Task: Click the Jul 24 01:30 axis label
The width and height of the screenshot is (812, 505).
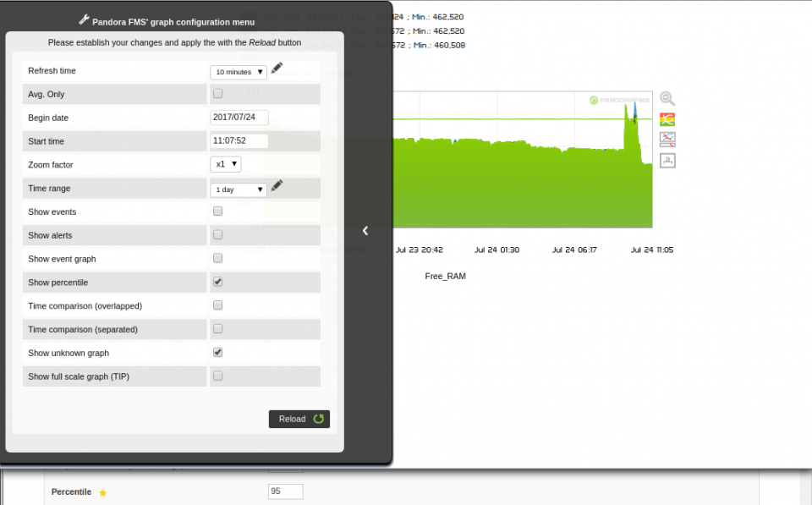Action: click(x=497, y=250)
